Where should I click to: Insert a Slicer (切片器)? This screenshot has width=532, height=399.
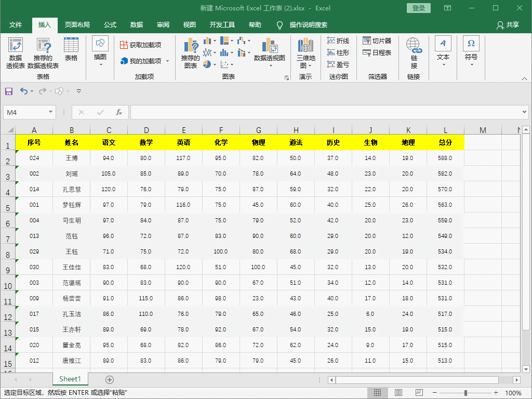click(377, 41)
